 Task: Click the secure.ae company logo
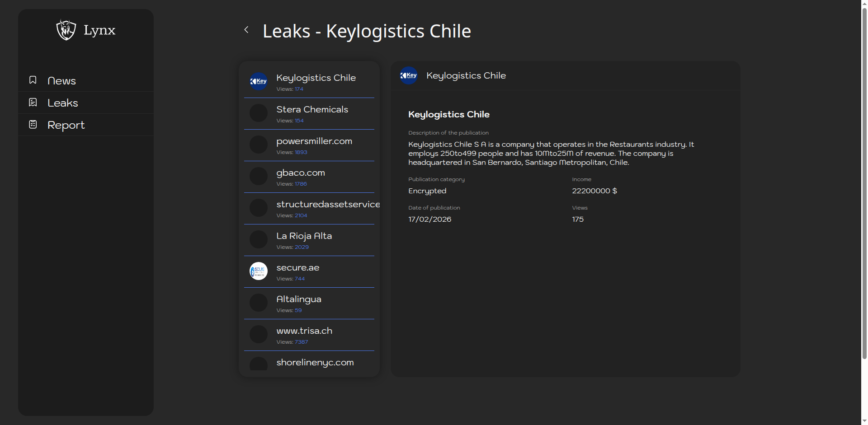[x=258, y=271]
